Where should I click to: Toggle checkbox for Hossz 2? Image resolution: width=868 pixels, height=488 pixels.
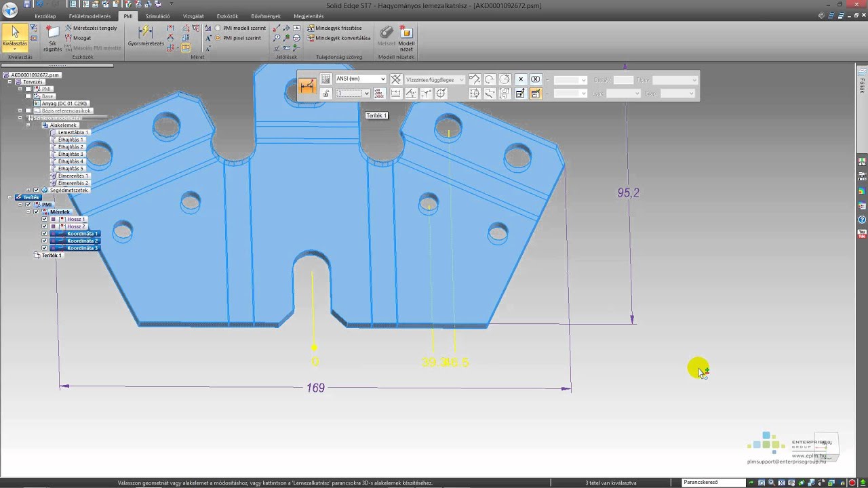(45, 226)
